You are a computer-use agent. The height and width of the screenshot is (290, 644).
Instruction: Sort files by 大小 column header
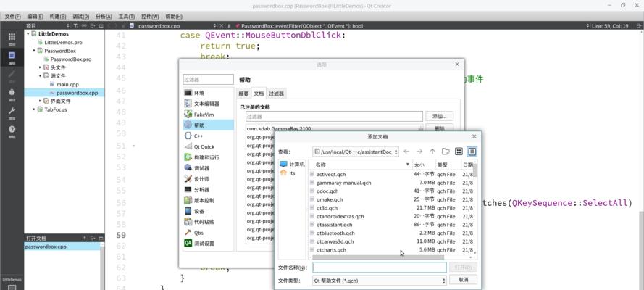tap(423, 165)
